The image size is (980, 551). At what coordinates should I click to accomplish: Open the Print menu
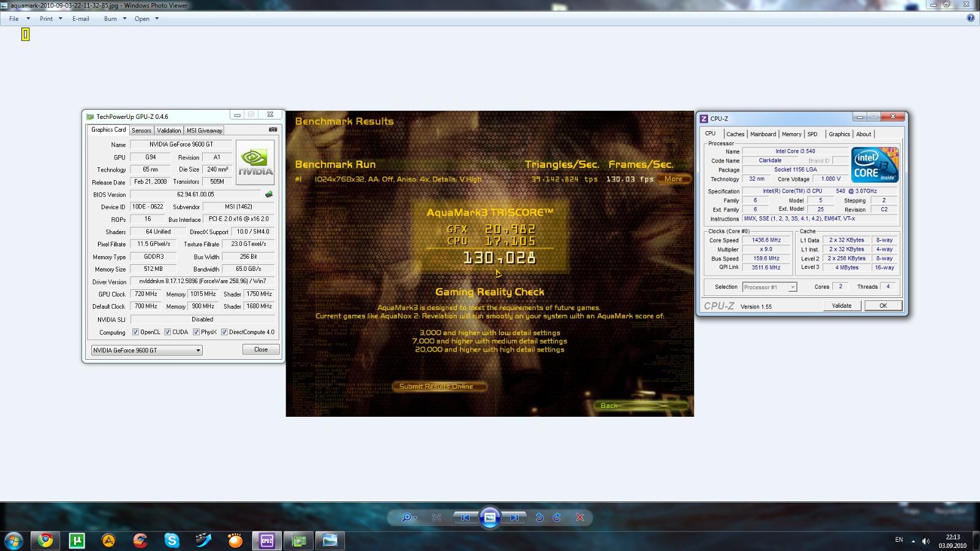(x=51, y=18)
